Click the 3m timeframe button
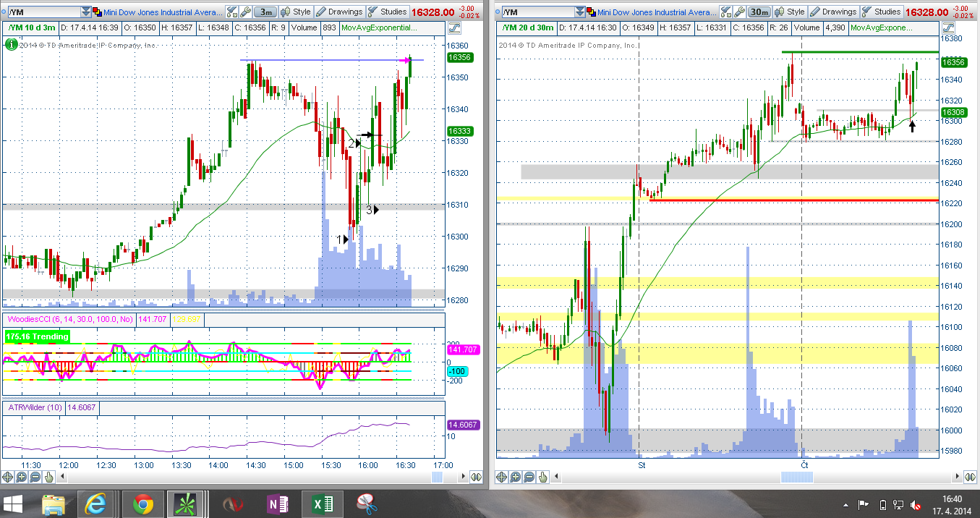 pos(265,12)
